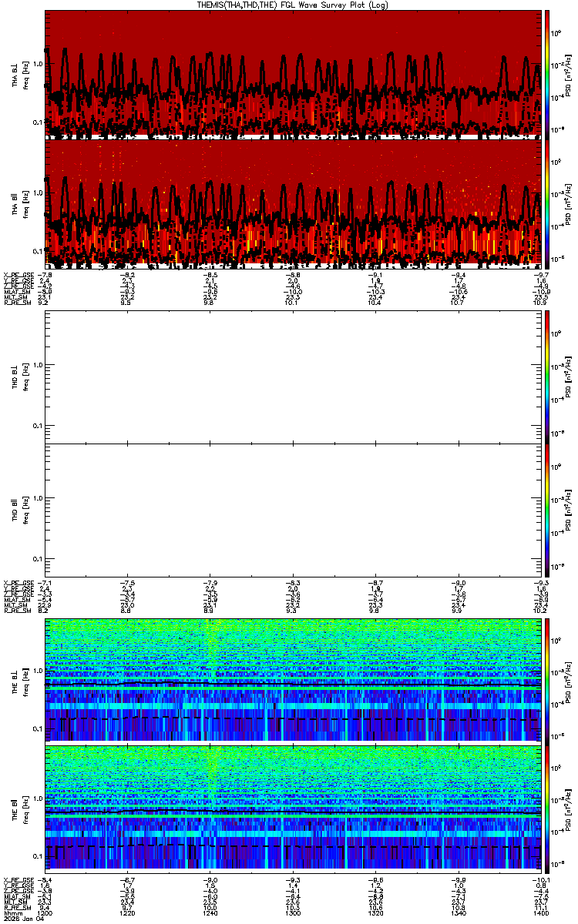Click the PSD color bar beside top THA panel
578x924 pixels.
pos(548,74)
